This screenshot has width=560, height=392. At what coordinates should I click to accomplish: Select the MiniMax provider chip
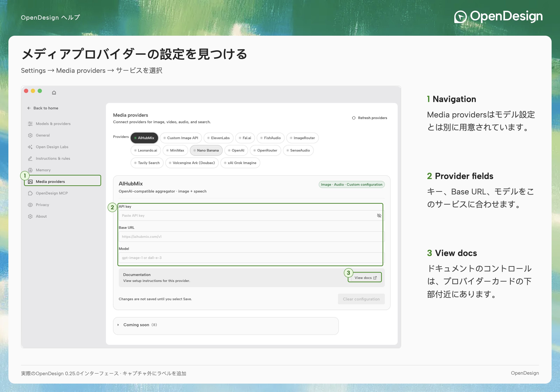pyautogui.click(x=175, y=150)
